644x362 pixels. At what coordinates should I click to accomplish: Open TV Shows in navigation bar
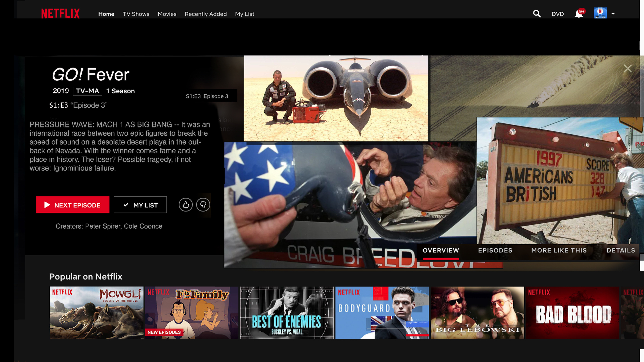[136, 14]
